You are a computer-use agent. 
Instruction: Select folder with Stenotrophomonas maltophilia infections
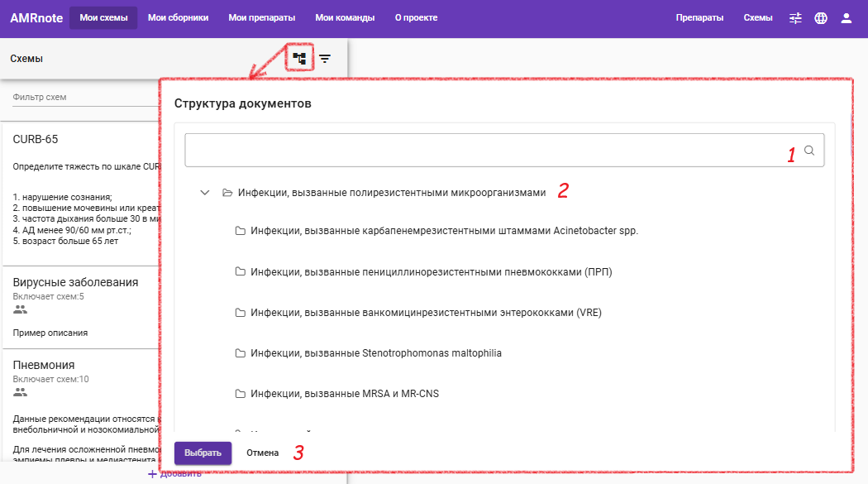pos(368,353)
